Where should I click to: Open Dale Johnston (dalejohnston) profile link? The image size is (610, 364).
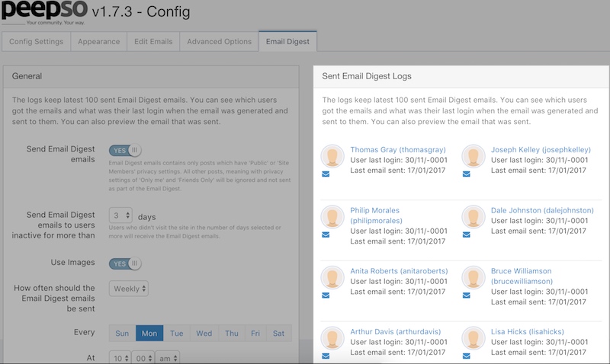pos(542,210)
